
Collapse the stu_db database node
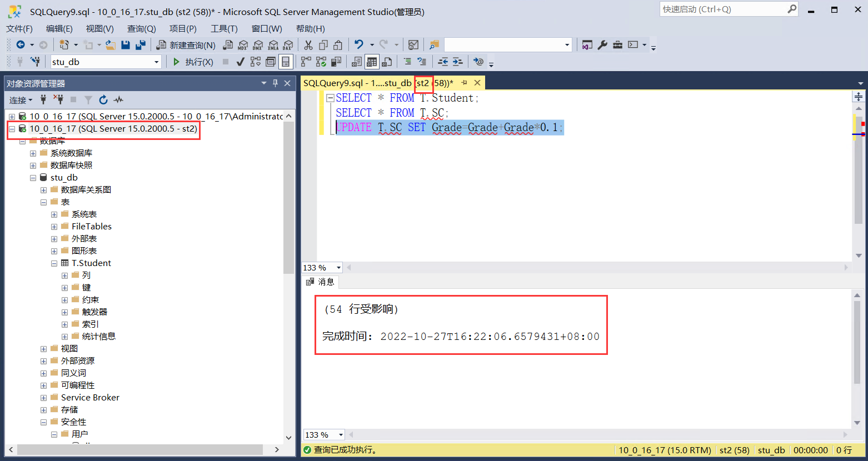(x=33, y=178)
